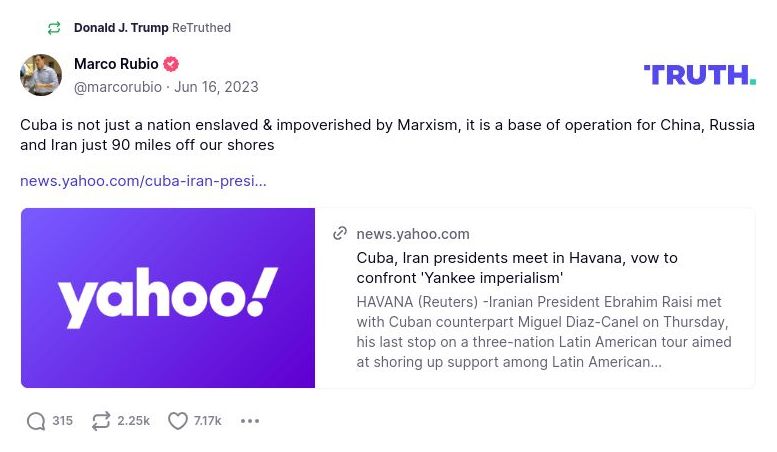This screenshot has width=777, height=452.
Task: Open the three-dot more options menu
Action: pos(250,421)
